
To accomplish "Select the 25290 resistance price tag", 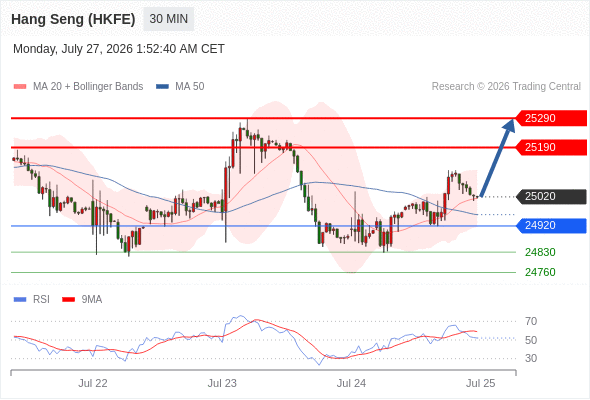I will (551, 118).
